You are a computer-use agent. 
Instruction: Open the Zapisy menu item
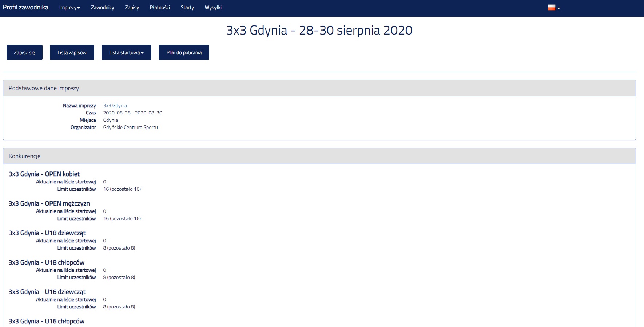pos(132,8)
